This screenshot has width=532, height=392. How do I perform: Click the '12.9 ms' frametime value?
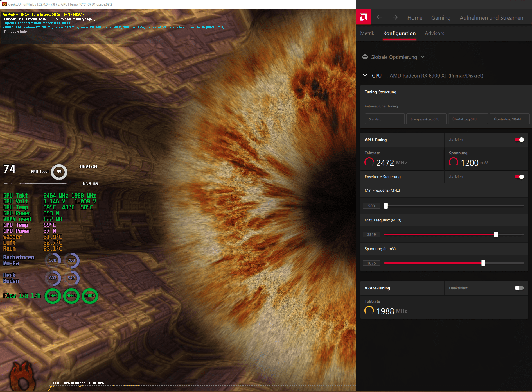90,183
